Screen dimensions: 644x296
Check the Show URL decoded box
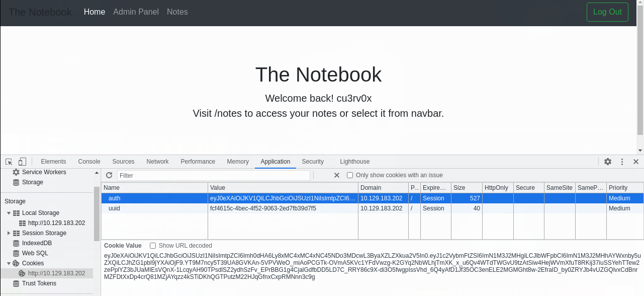[153, 246]
